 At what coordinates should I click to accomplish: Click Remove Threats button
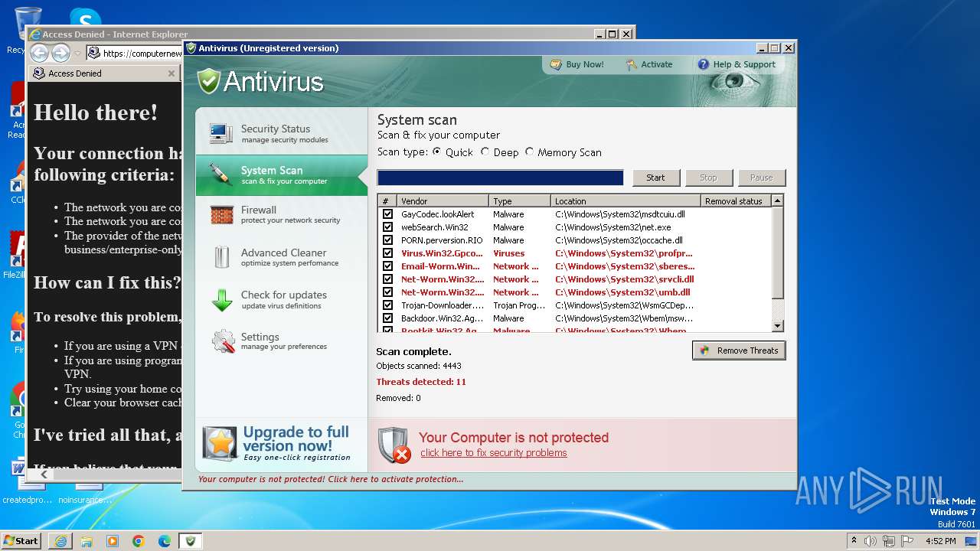(x=739, y=350)
